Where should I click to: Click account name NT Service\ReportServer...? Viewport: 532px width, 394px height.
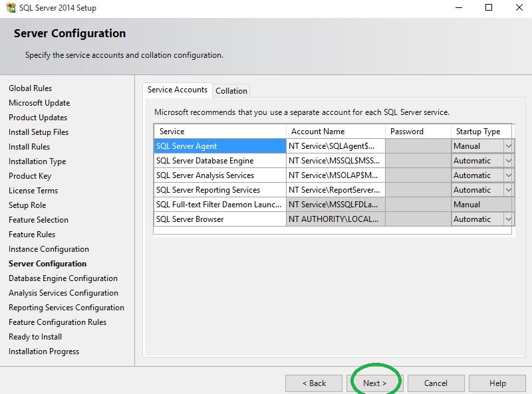pos(336,190)
